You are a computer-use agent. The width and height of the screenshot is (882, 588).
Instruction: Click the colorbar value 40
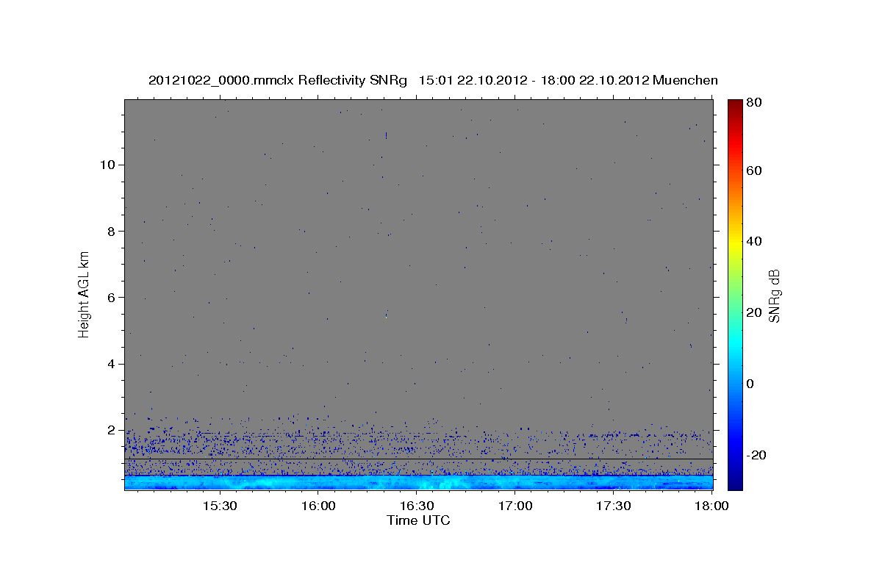753,241
